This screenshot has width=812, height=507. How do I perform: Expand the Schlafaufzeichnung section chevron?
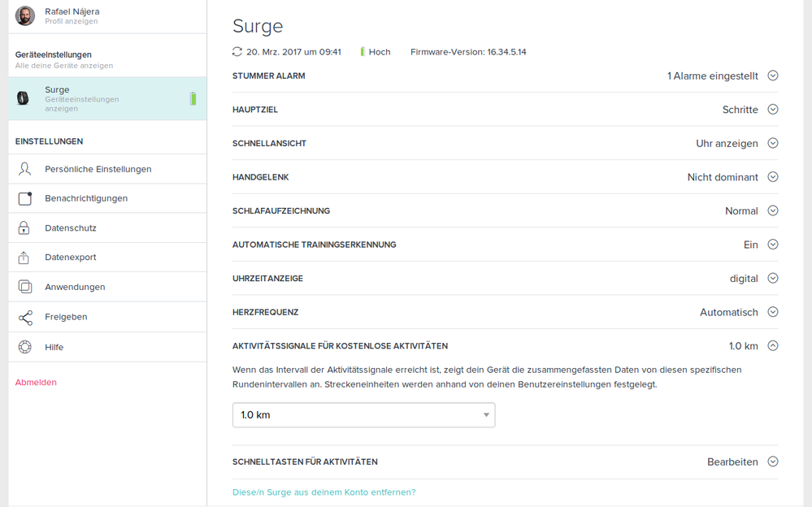tap(773, 210)
